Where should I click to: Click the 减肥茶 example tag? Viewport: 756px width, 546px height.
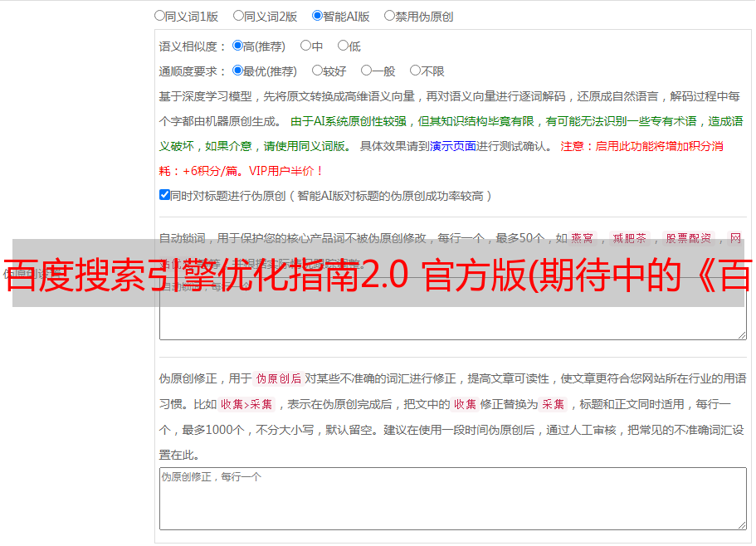coord(630,238)
